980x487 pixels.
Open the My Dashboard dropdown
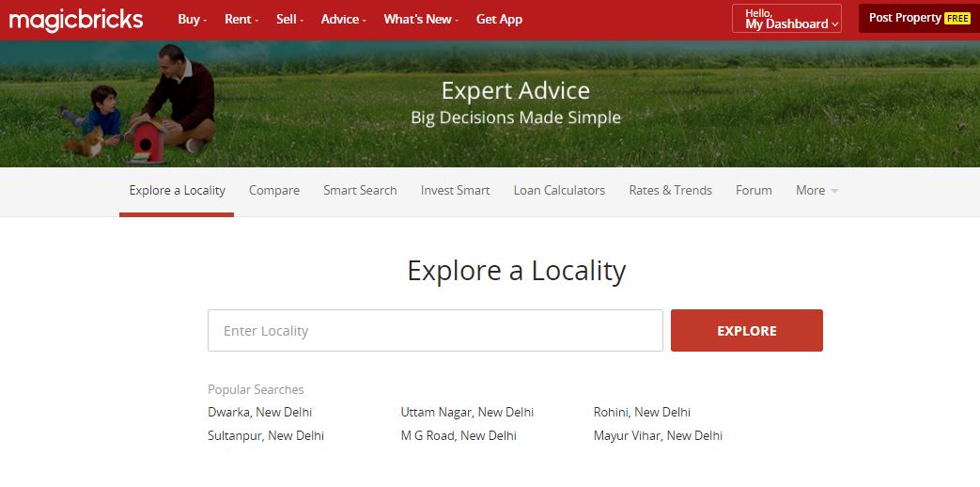[x=786, y=19]
